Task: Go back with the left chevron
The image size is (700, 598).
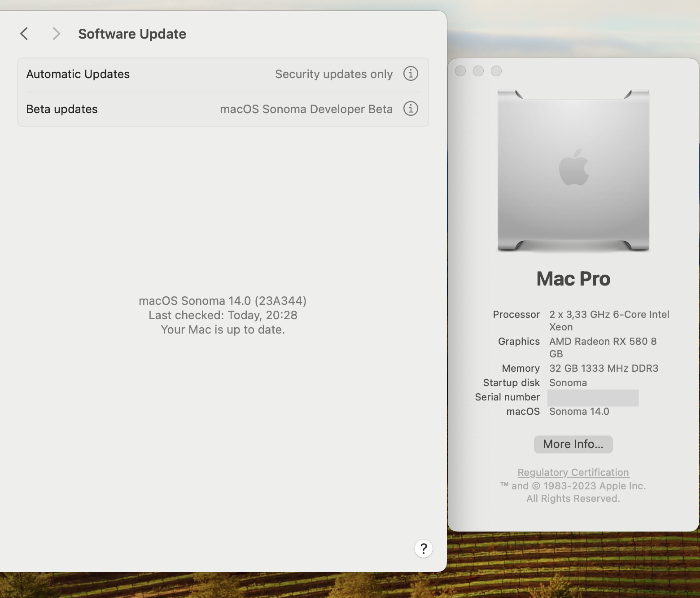Action: [x=24, y=34]
